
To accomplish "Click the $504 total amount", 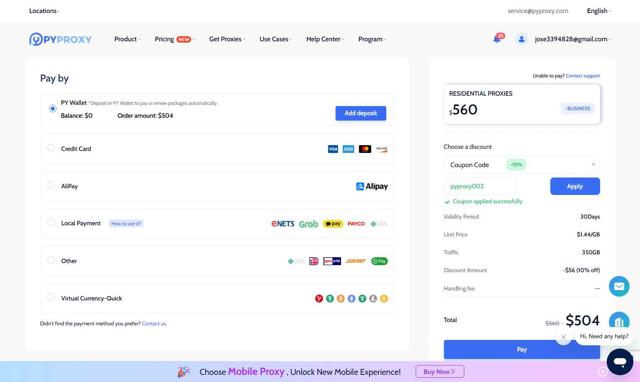I will tap(582, 321).
